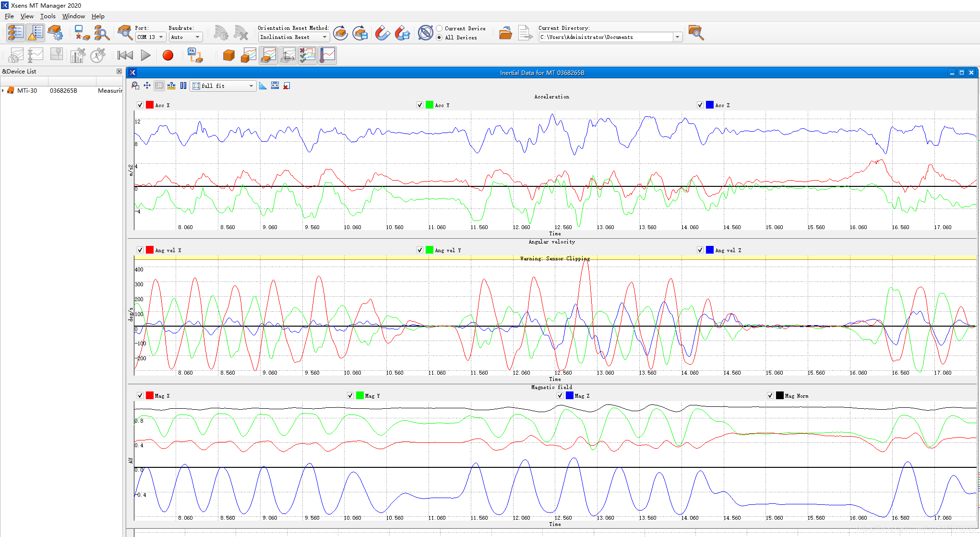The image size is (980, 537).
Task: Open the 3D orientation cube view
Action: click(x=229, y=56)
